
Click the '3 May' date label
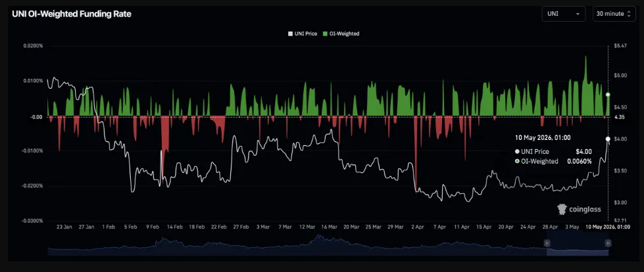tap(572, 227)
